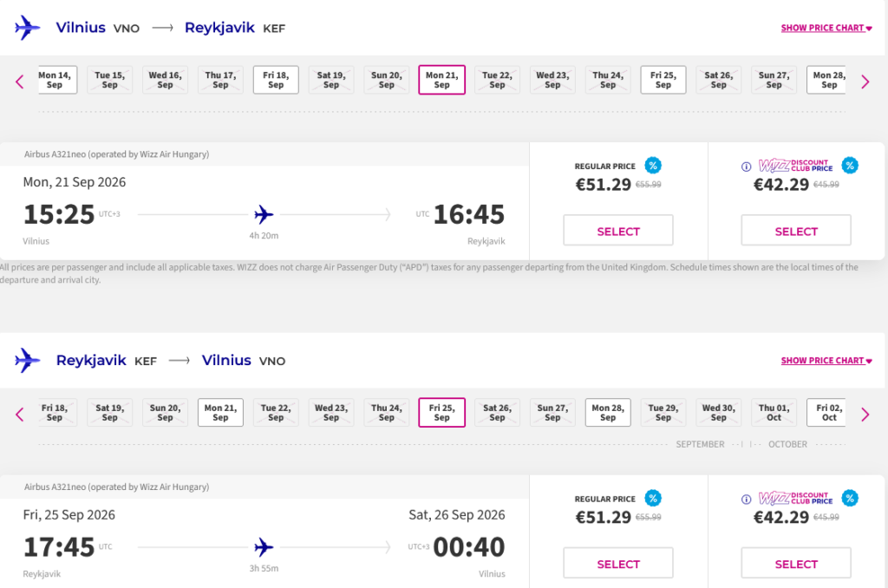Select outbound flight at Discount Club price

(796, 230)
